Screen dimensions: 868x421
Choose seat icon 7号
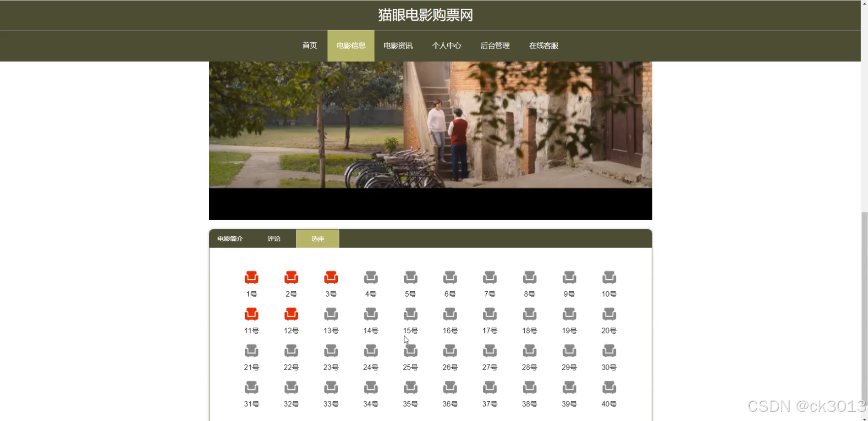click(x=490, y=277)
